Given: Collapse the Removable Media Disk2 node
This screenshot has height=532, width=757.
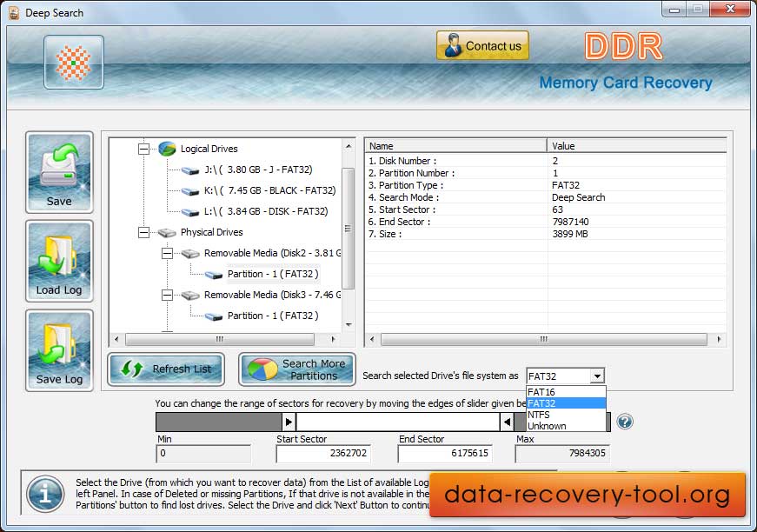Looking at the screenshot, I should [x=167, y=254].
